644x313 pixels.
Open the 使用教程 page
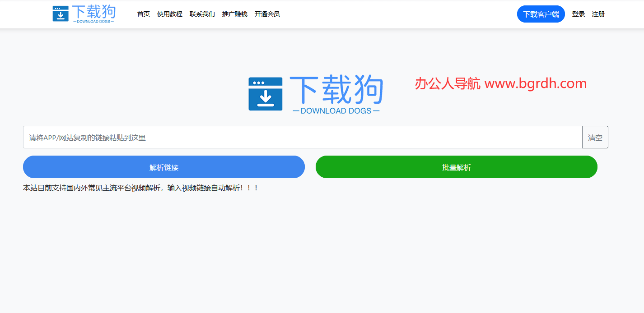tap(170, 14)
